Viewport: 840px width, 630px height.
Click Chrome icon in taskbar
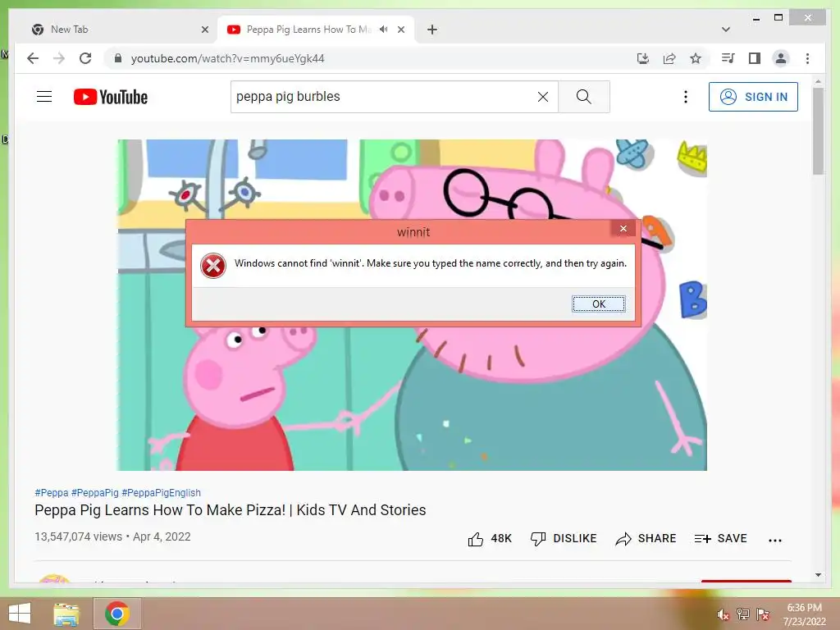pyautogui.click(x=117, y=614)
